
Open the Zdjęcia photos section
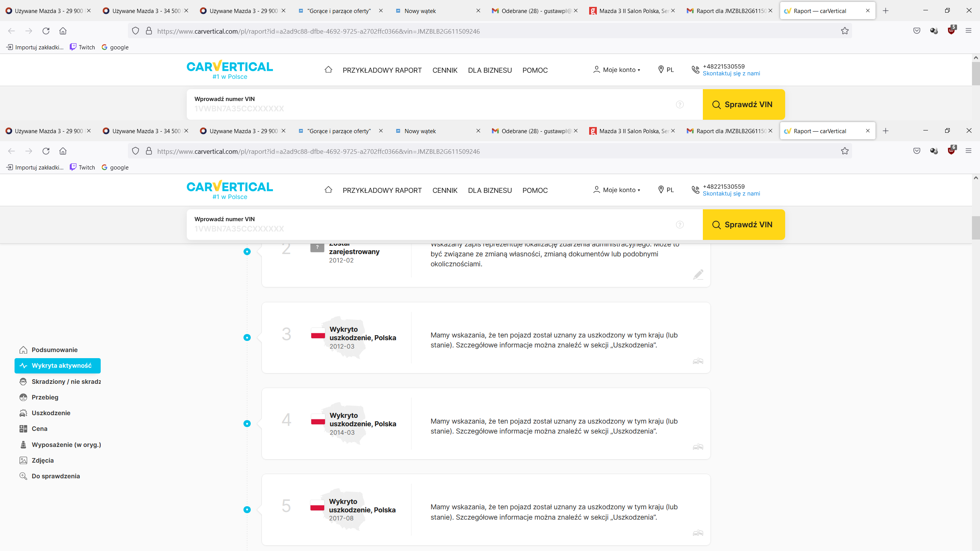click(x=42, y=460)
